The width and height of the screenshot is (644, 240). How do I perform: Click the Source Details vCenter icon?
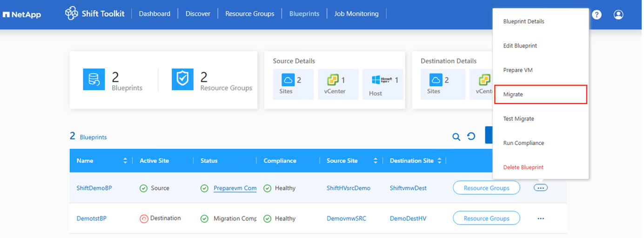coord(333,80)
